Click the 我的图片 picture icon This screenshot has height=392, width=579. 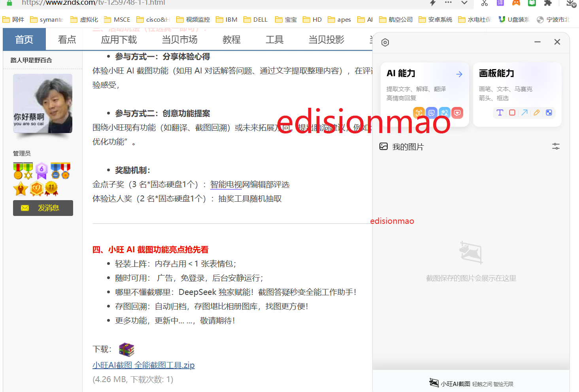click(383, 146)
